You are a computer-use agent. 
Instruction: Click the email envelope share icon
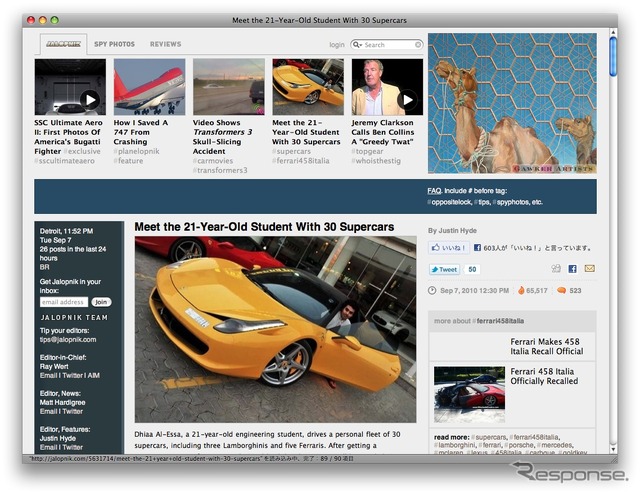coord(589,269)
